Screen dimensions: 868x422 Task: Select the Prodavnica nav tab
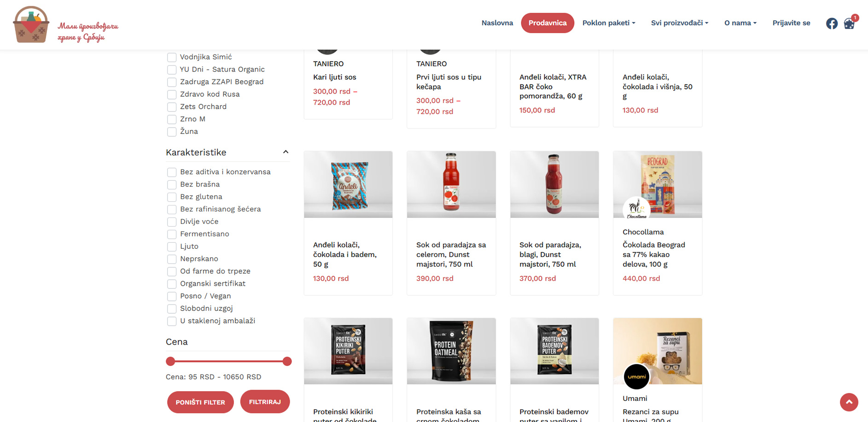548,23
